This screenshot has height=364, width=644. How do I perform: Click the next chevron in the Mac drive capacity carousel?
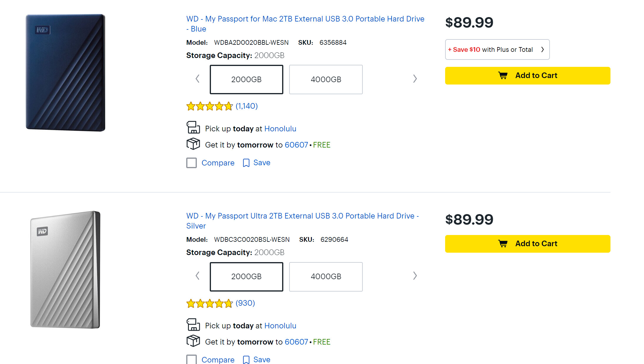[415, 79]
